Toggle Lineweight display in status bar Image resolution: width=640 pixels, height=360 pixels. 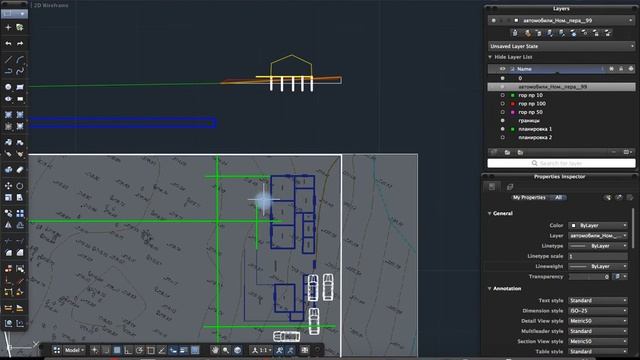point(184,350)
